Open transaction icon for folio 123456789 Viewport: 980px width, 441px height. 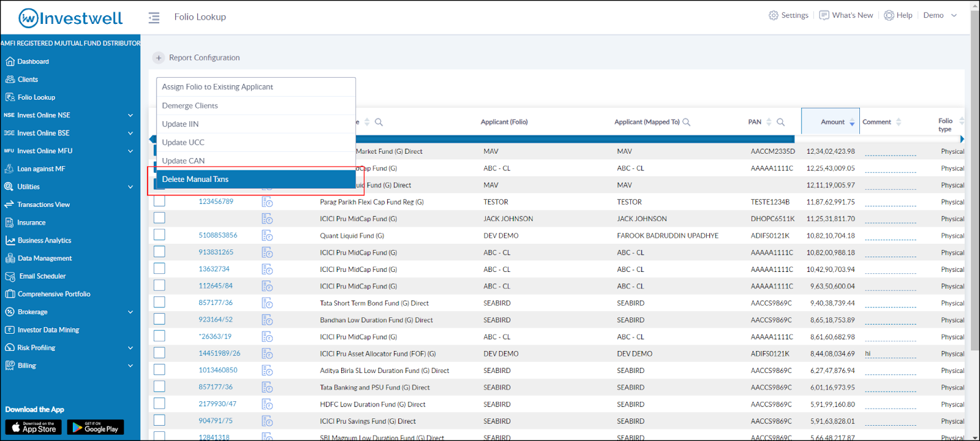pos(267,202)
